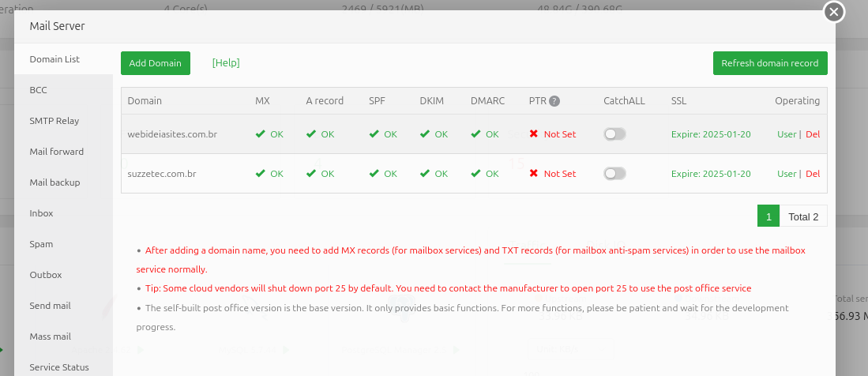Enable CatchALL for webideiasites.com.br
The height and width of the screenshot is (376, 868).
point(614,134)
